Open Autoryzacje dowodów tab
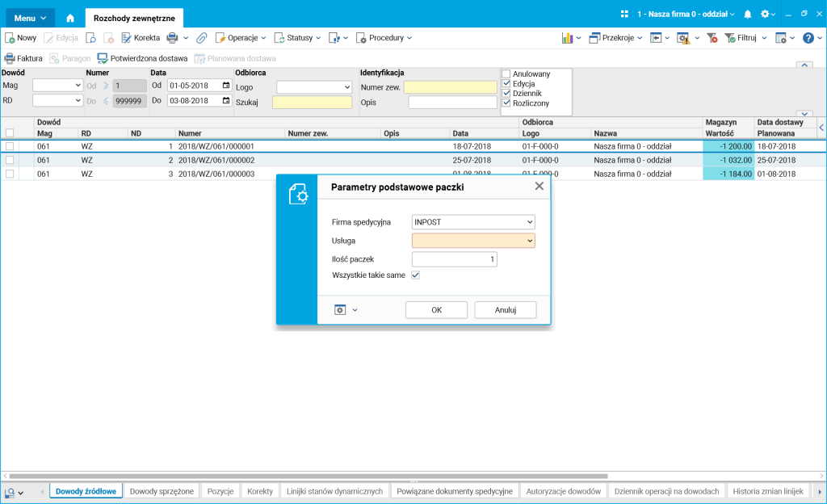827x504 pixels. (563, 491)
